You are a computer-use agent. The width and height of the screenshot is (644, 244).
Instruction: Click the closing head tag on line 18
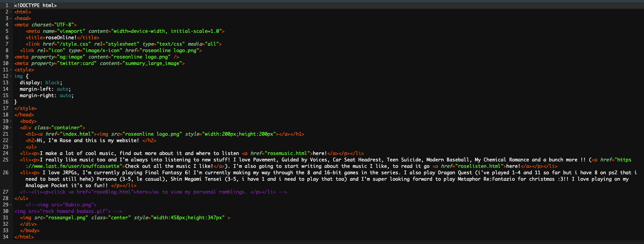point(24,115)
